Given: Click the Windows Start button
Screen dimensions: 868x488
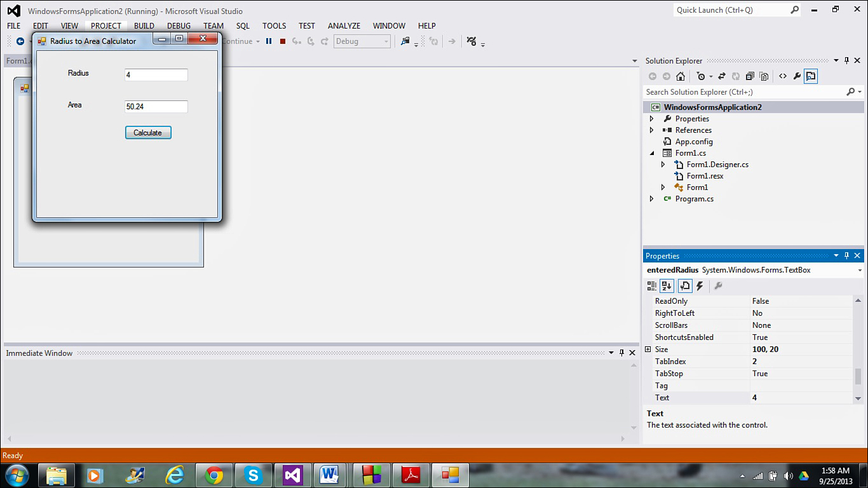Looking at the screenshot, I should tap(17, 475).
